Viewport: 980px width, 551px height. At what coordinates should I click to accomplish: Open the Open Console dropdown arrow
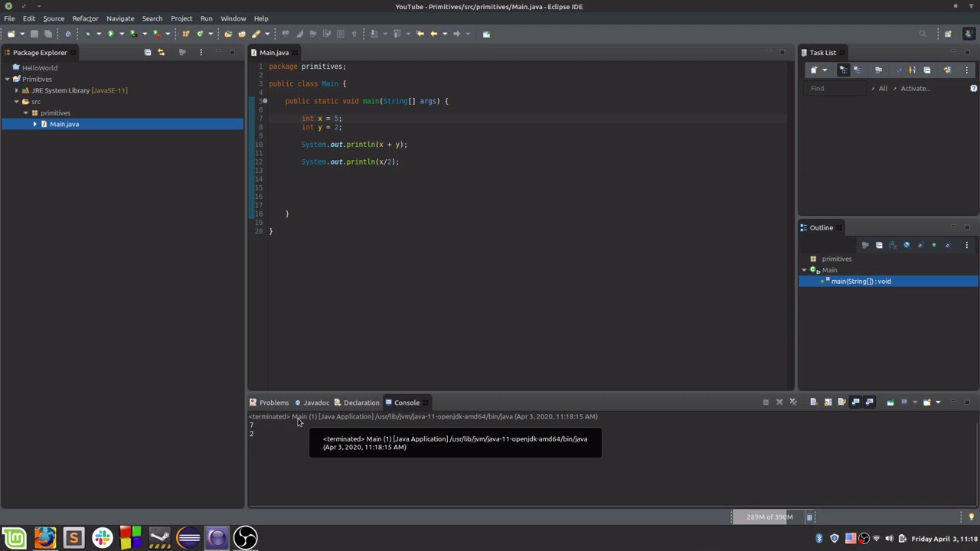[x=938, y=402]
